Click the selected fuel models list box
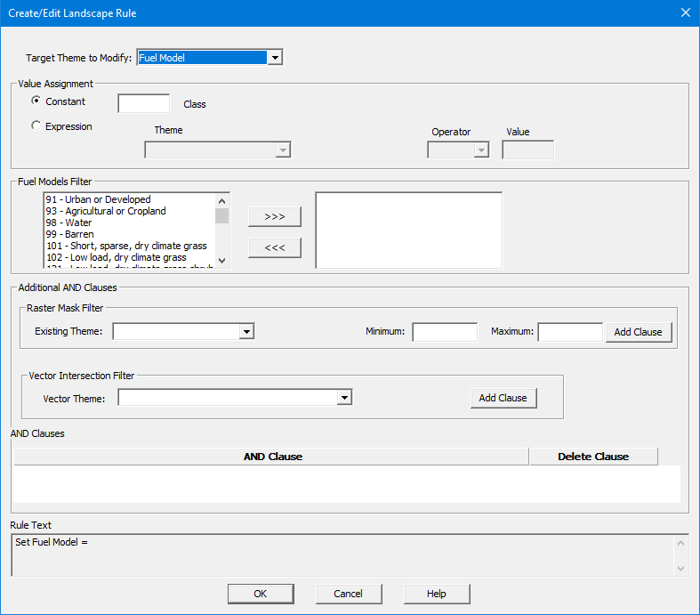The width and height of the screenshot is (700, 615). point(408,230)
